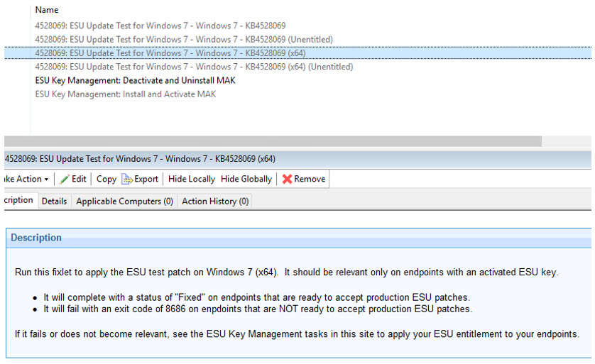The image size is (595, 364).
Task: Click the Description section header
Action: [x=36, y=238]
